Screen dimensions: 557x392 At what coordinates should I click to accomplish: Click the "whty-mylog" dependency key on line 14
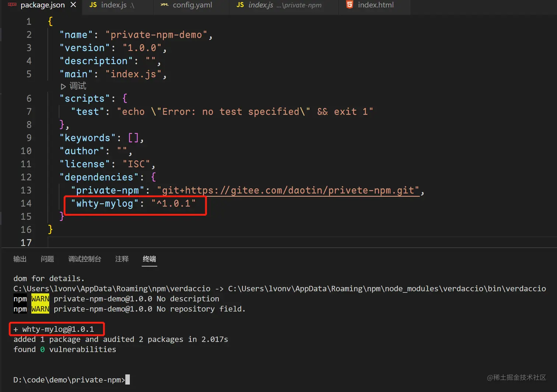(105, 204)
